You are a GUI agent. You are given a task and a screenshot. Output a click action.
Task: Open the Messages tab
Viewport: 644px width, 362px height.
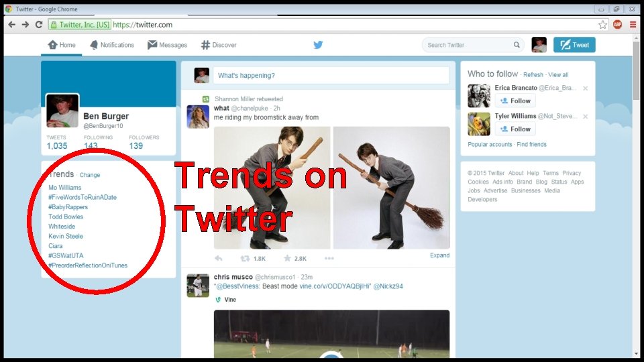[x=167, y=45]
